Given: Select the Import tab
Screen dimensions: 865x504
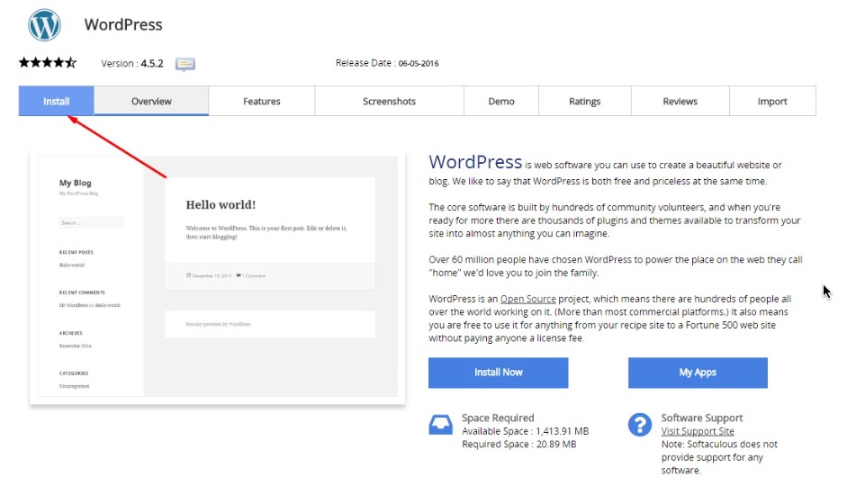Looking at the screenshot, I should point(772,101).
